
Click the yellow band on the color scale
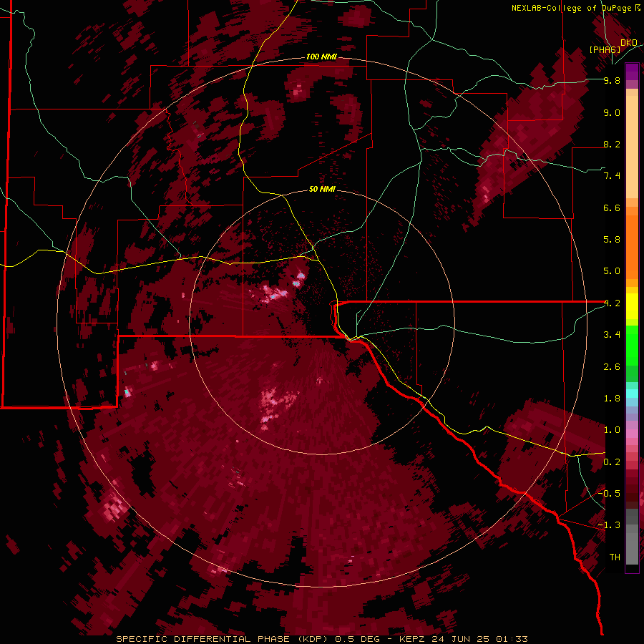[632, 306]
